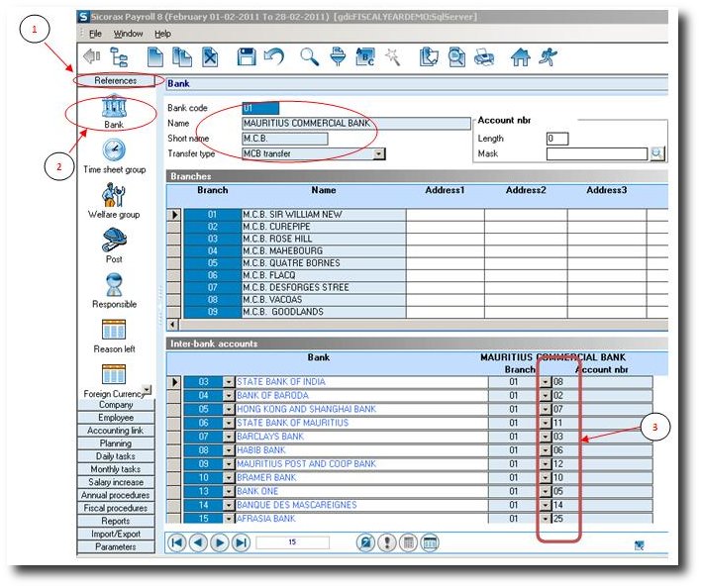Click Branches horizontal scrollbar left arrow
701x588 pixels.
coord(174,324)
